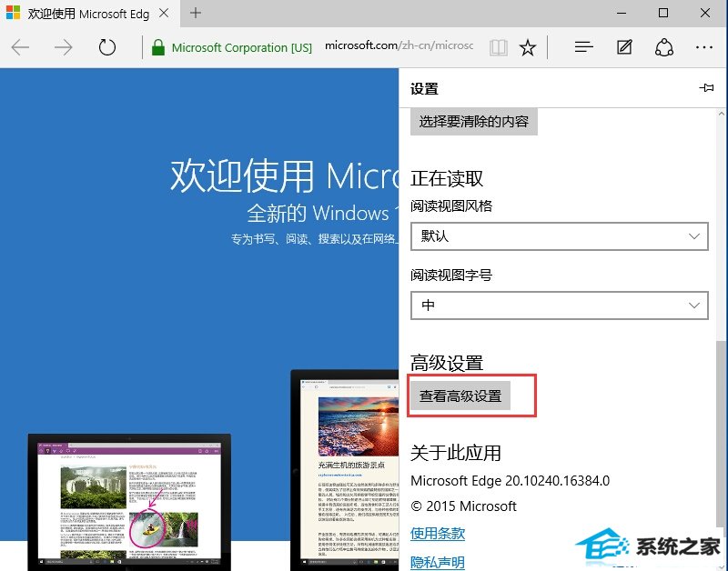Open the 隐私声明 link
This screenshot has height=571, width=728.
coord(438,562)
